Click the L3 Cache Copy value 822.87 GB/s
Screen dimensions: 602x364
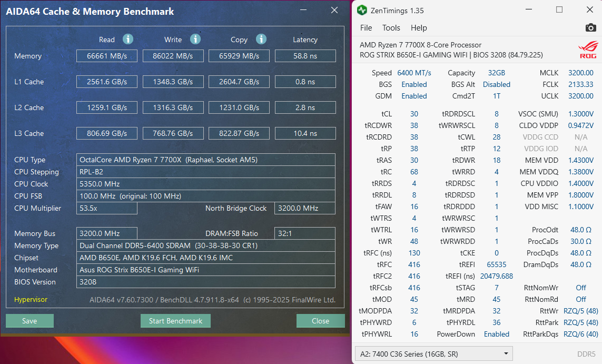coord(239,133)
